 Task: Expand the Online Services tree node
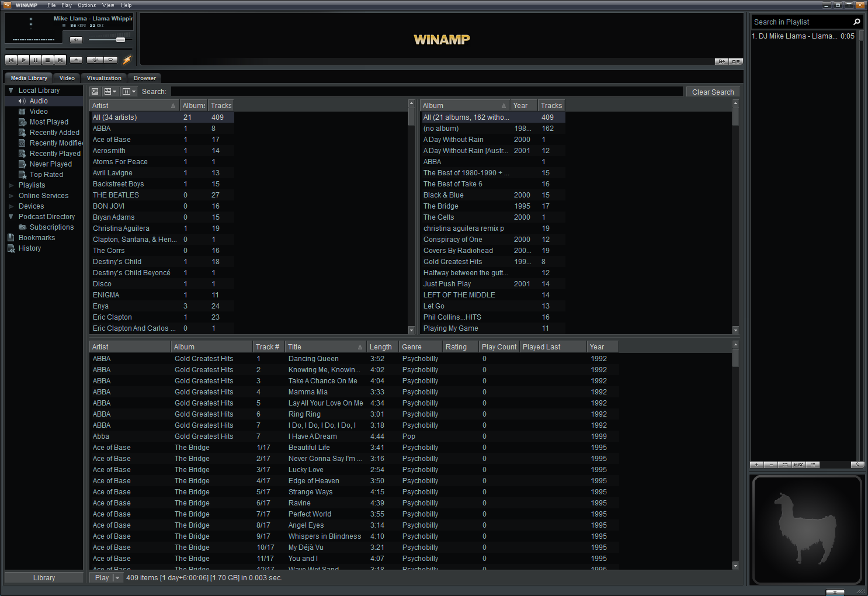pos(11,196)
